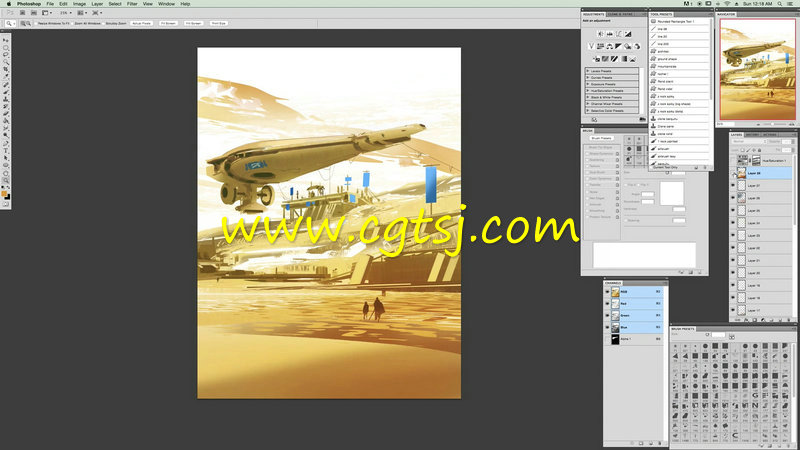Viewport: 800px width, 450px height.
Task: Open the layer blend mode dropdown
Action: pos(749,141)
